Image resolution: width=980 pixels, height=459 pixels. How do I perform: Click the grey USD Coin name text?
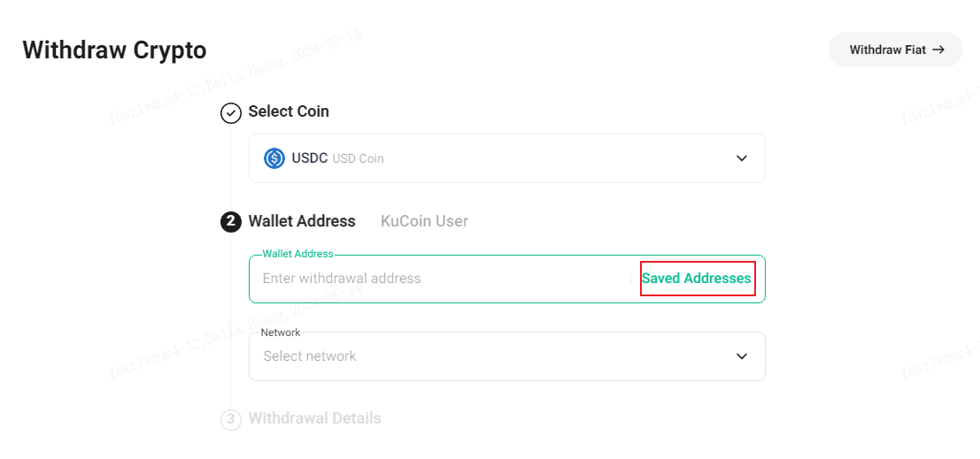pyautogui.click(x=359, y=158)
